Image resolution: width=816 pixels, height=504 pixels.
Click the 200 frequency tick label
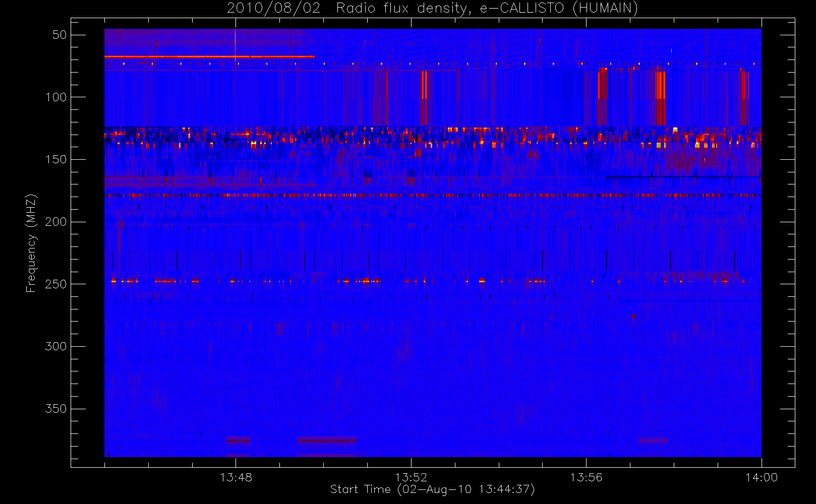click(x=56, y=222)
